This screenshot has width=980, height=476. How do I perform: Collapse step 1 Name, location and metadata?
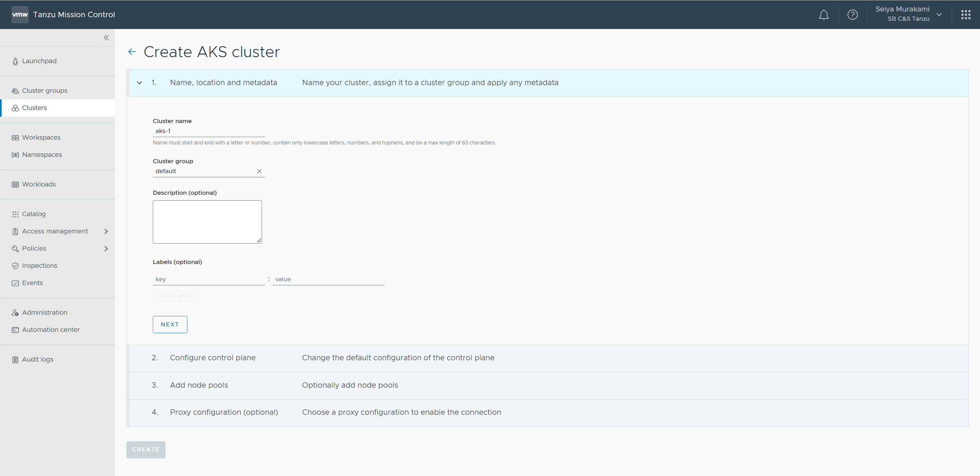140,83
